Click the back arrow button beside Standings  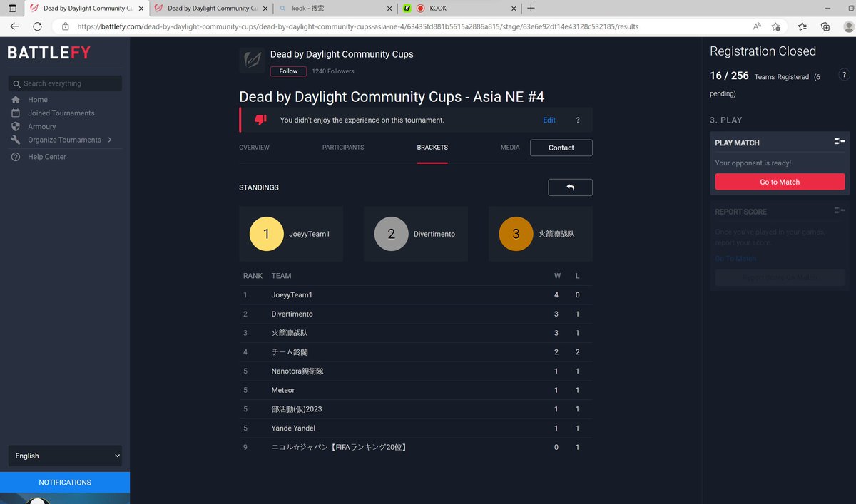pos(570,187)
